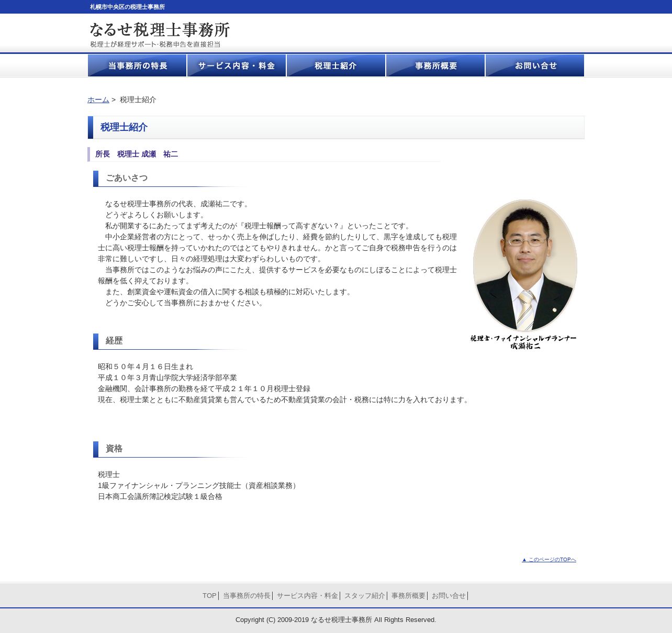
Task: Click the oval portrait photo of 成瀬祐二
Action: tap(525, 265)
